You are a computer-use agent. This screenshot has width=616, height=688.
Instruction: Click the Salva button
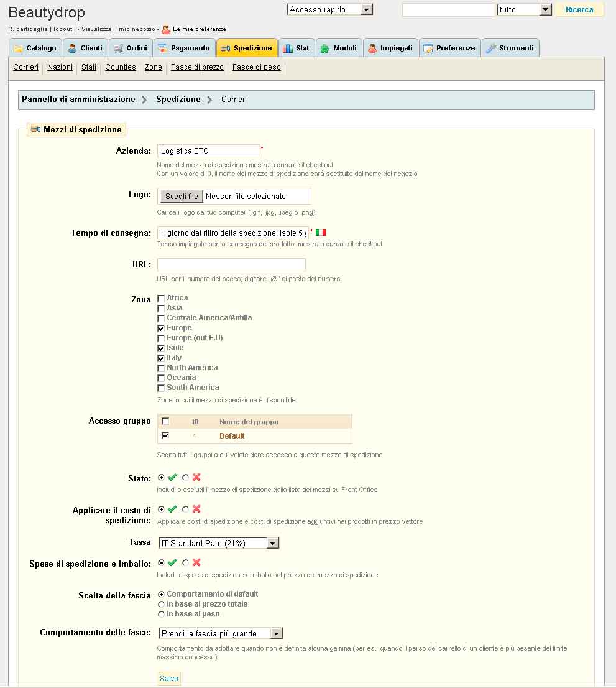[169, 678]
